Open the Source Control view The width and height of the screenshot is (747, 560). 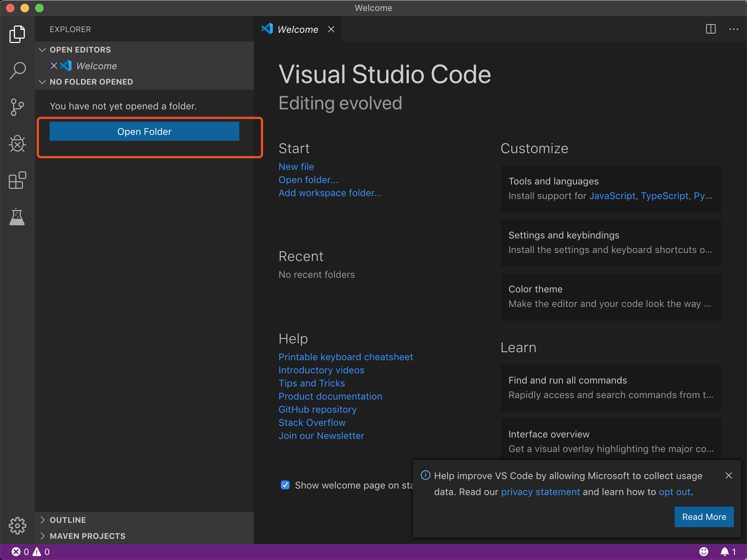pyautogui.click(x=17, y=107)
